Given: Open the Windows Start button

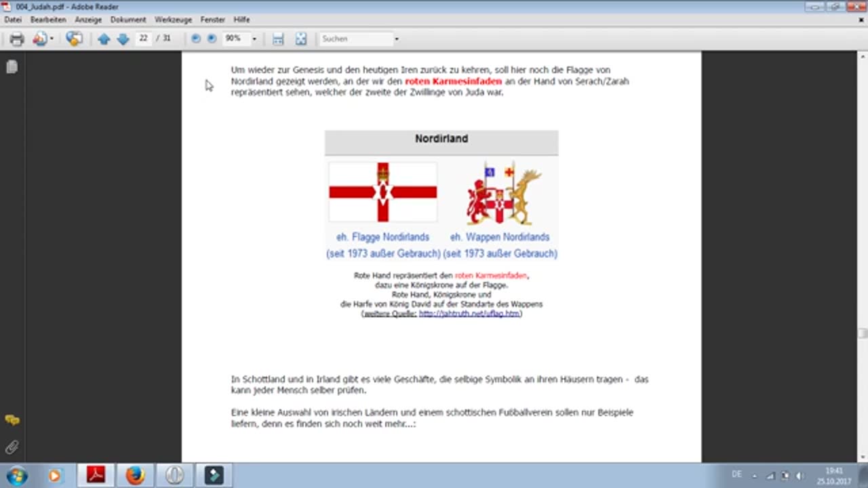Looking at the screenshot, I should pyautogui.click(x=16, y=475).
